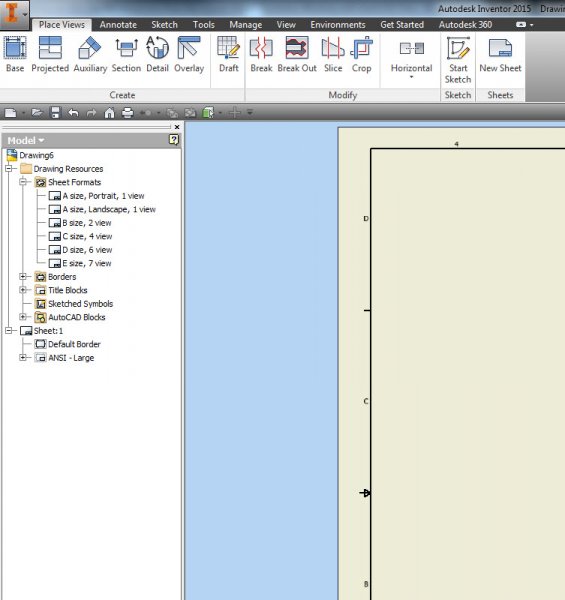Click the Save icon in quick access toolbar
Image resolution: width=565 pixels, height=600 pixels.
point(55,112)
